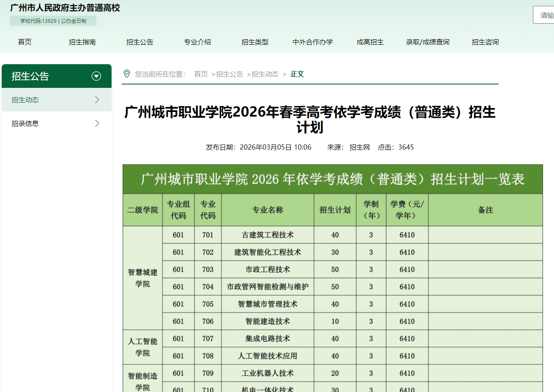Click the location pin icon in the breadcrumb bar

click(x=126, y=73)
